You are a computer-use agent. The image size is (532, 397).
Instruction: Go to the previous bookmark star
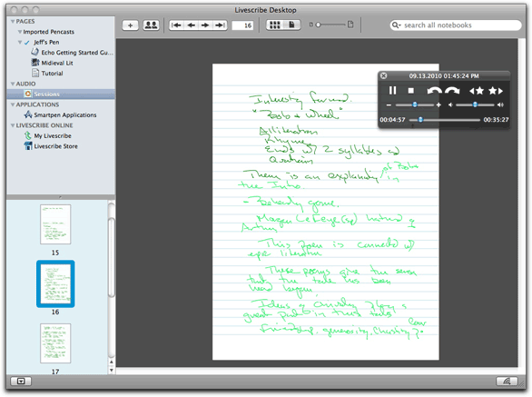point(477,91)
